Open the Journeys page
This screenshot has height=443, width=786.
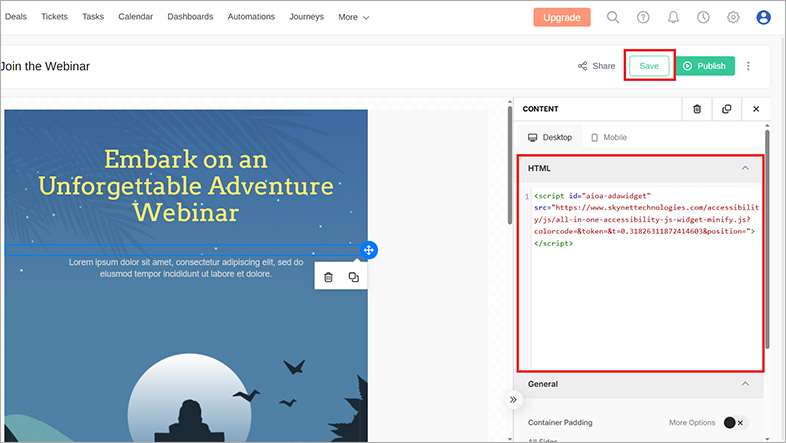(306, 17)
